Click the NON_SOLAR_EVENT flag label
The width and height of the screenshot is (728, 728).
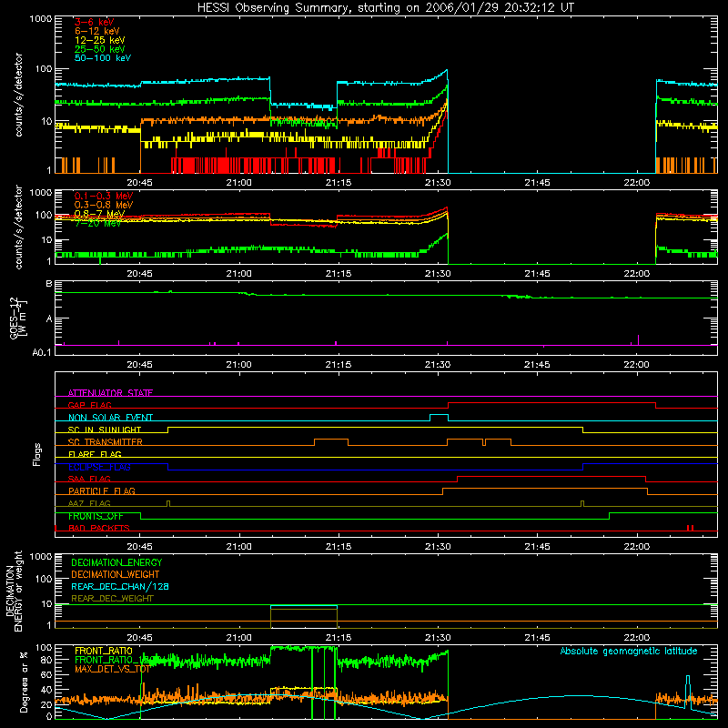tap(110, 418)
